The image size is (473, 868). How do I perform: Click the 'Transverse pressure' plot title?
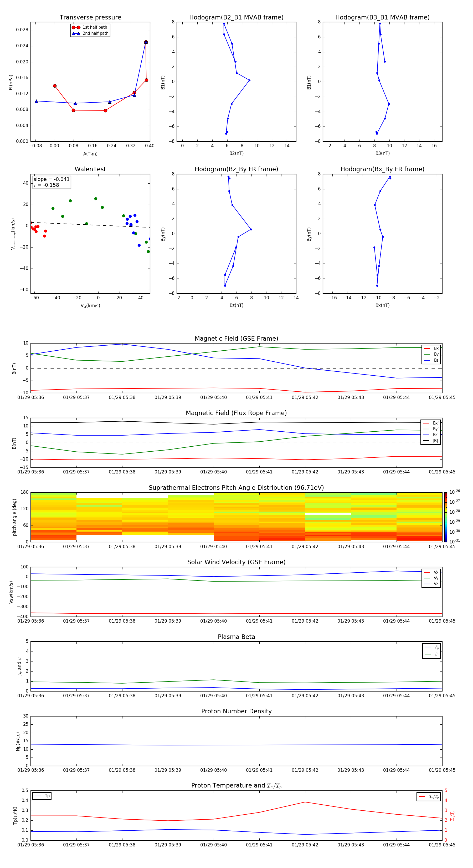[x=90, y=18]
